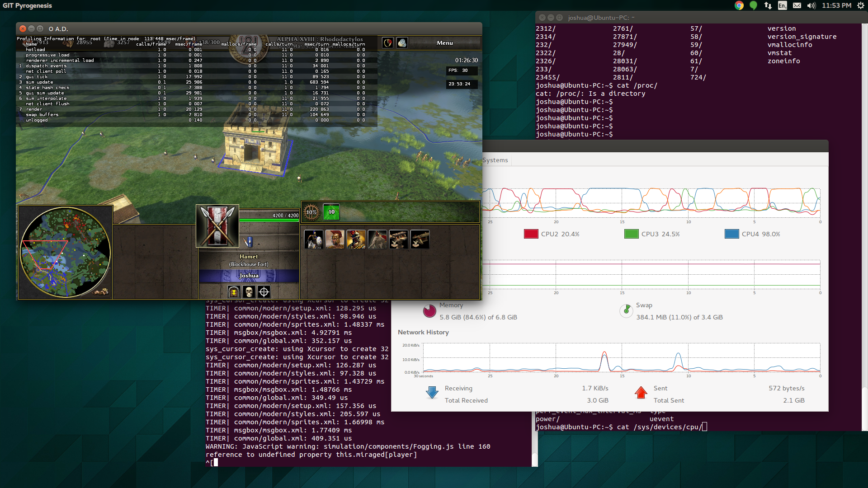Click the lower terminal's scrollbar handle
Image resolution: width=868 pixels, height=488 pixels.
[535, 460]
